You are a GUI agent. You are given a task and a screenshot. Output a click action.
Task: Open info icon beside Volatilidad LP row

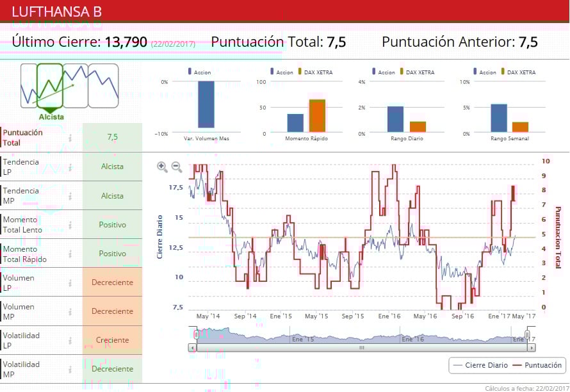pyautogui.click(x=70, y=340)
